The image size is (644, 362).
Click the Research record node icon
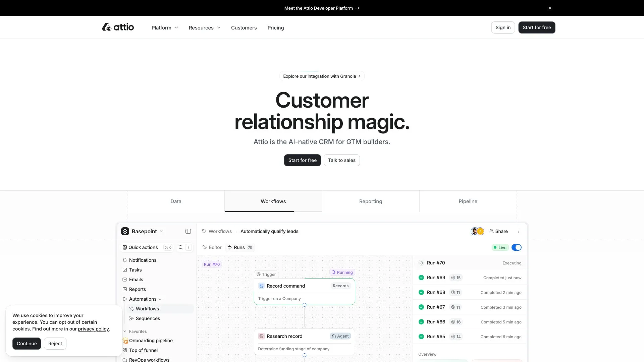coord(262,336)
